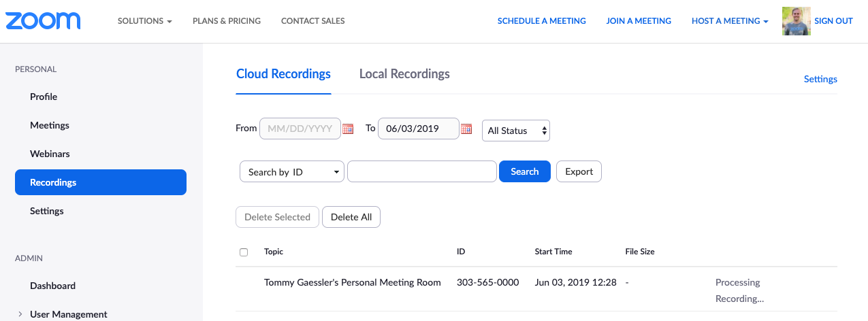868x321 pixels.
Task: Click Schedule a Meeting link
Action: pos(542,21)
